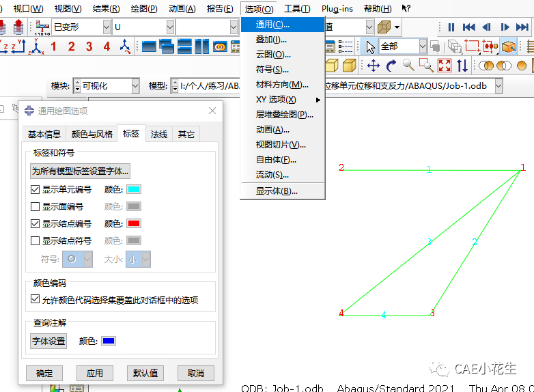
Task: Select the Rotate view tool
Action: click(391, 66)
